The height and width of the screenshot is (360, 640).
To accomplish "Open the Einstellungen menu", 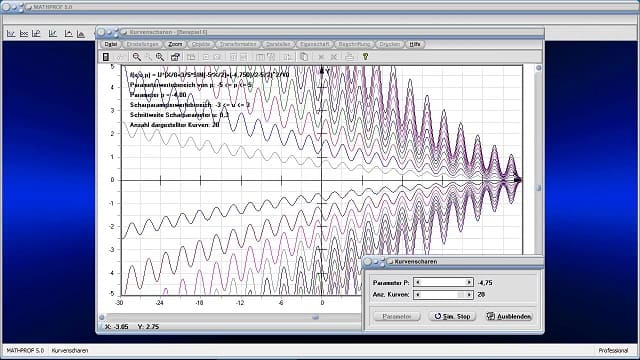I will (x=142, y=44).
